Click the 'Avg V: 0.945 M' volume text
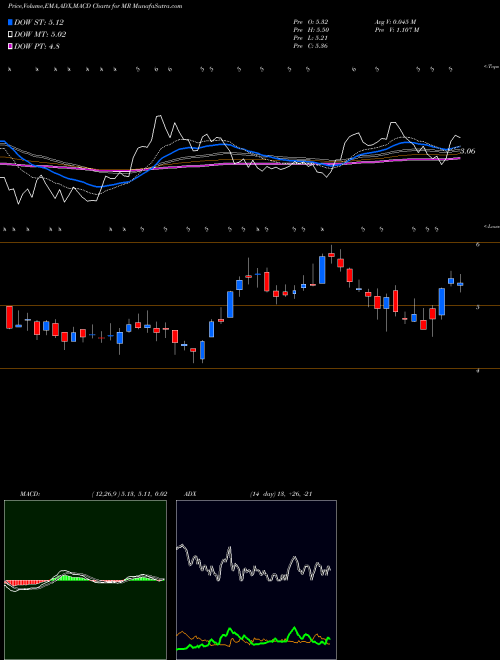Viewport: 500px width, 660px height. pos(395,22)
